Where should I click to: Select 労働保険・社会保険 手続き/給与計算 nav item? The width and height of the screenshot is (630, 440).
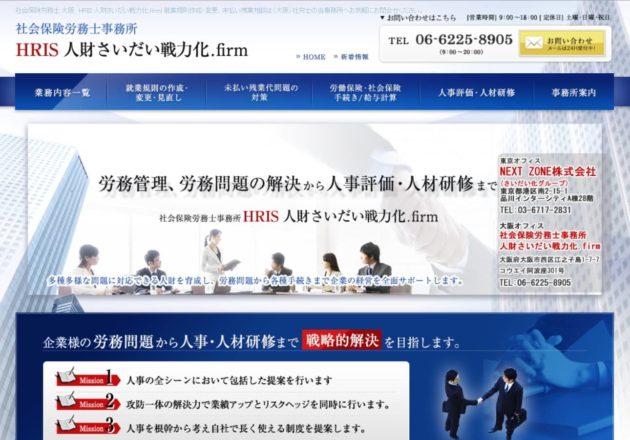[x=366, y=92]
